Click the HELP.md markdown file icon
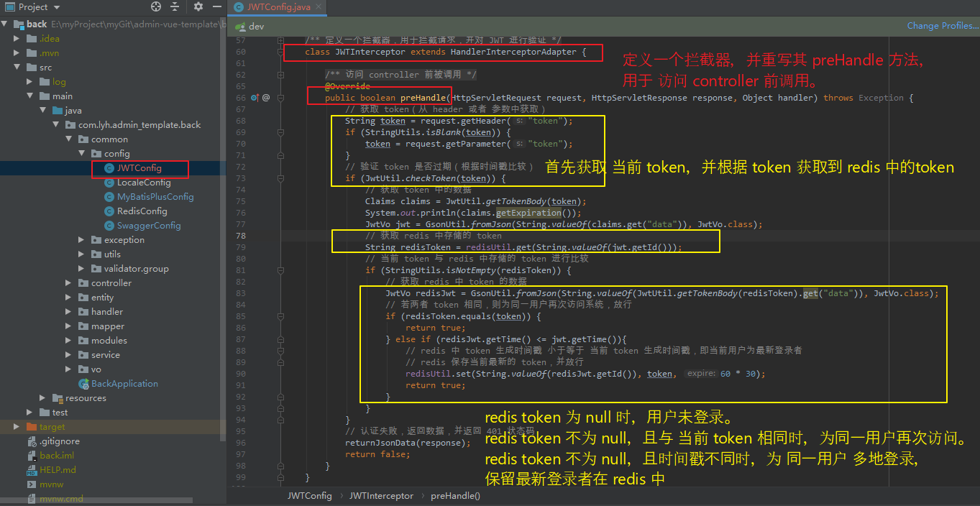This screenshot has height=506, width=980. 32,469
